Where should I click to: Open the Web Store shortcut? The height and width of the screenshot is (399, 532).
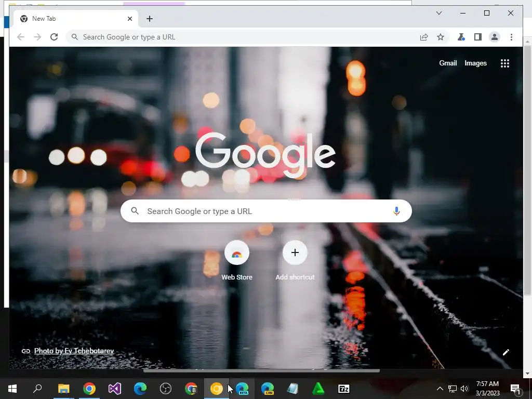click(x=237, y=261)
